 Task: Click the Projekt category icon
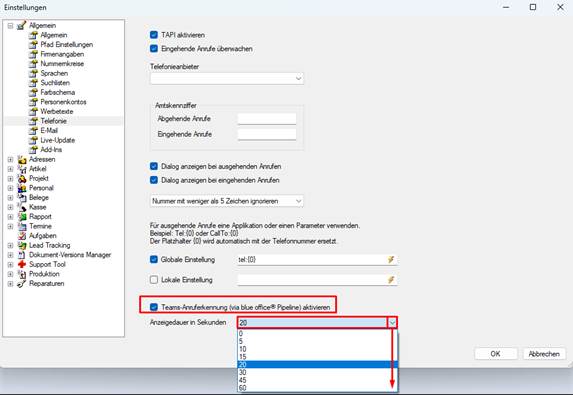click(x=22, y=178)
